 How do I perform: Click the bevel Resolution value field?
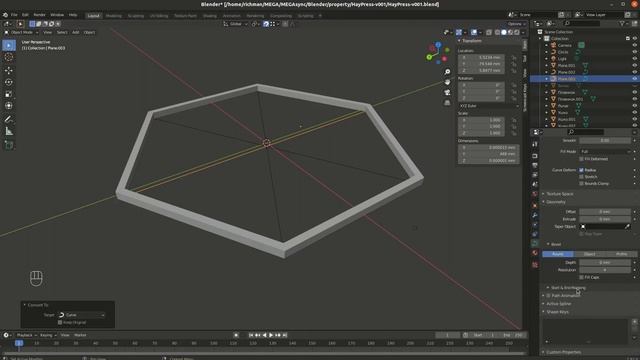605,270
